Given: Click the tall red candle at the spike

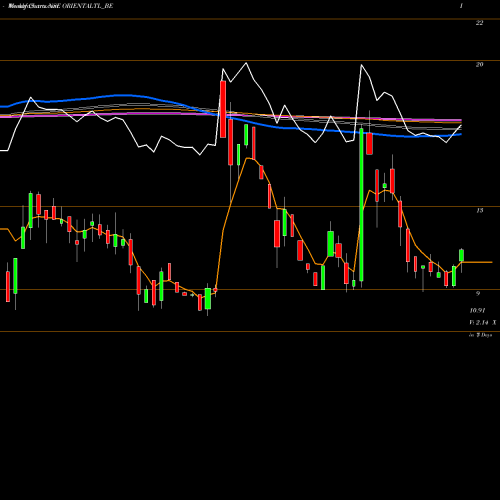Looking at the screenshot, I should pyautogui.click(x=223, y=109).
